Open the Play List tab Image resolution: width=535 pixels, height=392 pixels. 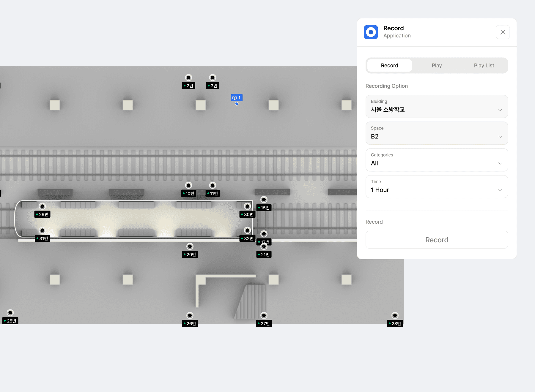pos(484,66)
